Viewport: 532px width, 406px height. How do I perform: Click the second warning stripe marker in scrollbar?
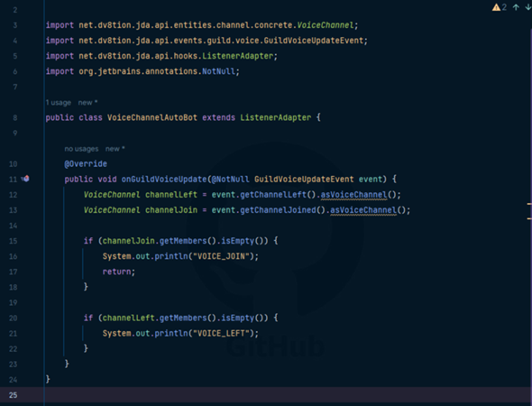529,218
